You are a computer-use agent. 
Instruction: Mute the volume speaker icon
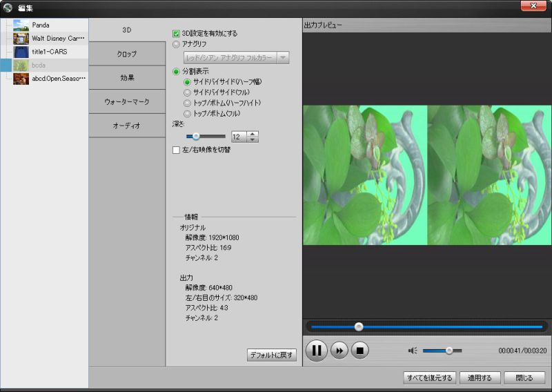[x=413, y=351]
